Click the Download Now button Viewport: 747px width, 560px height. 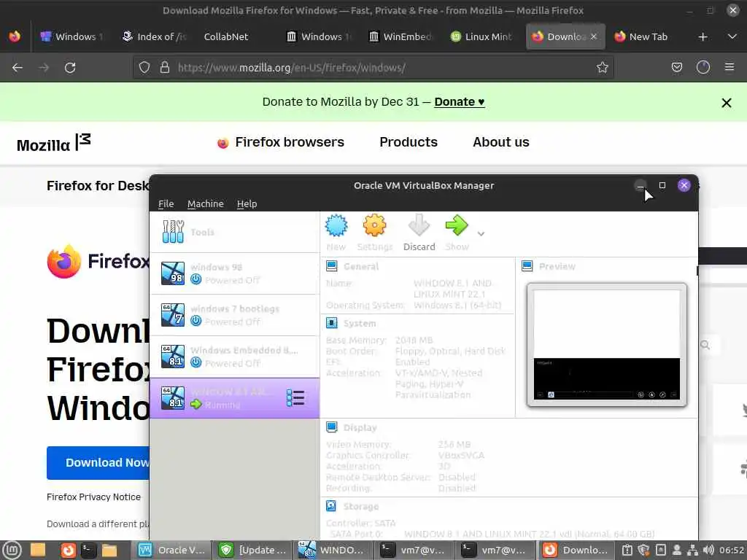98,463
